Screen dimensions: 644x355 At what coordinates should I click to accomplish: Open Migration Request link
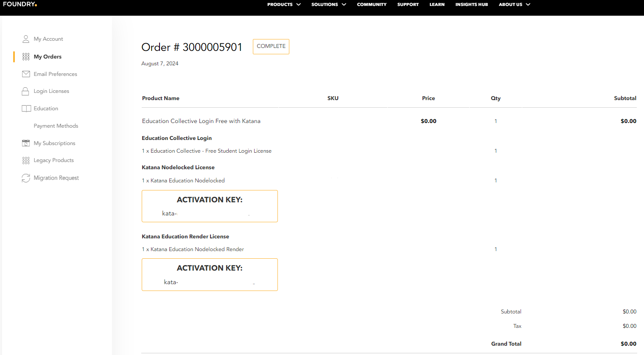tap(56, 178)
